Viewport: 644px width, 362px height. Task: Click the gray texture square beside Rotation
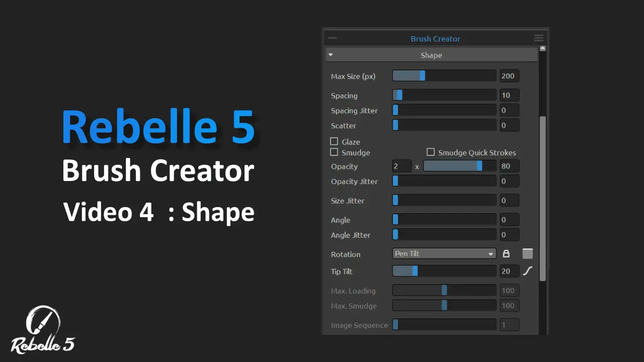527,254
